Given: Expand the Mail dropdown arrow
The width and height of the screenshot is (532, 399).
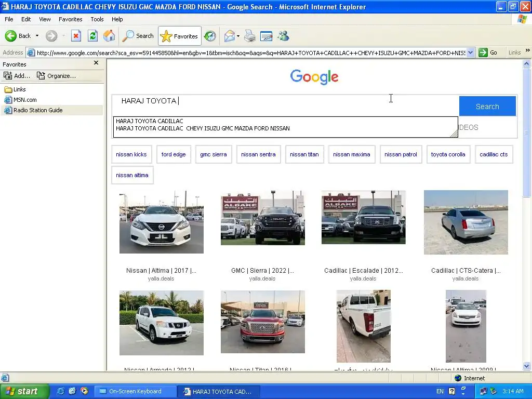Looking at the screenshot, I should pos(238,36).
